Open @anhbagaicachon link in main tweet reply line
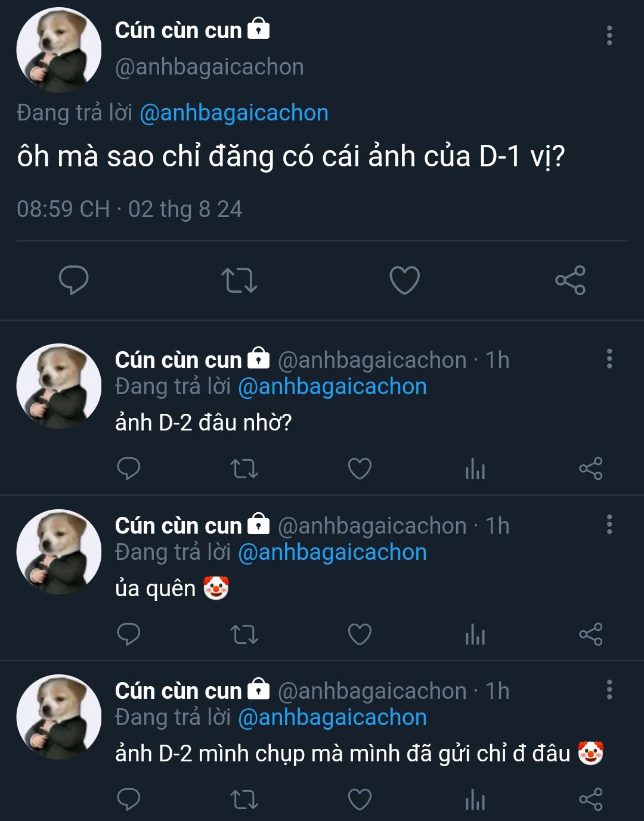This screenshot has height=821, width=644. pos(234,113)
